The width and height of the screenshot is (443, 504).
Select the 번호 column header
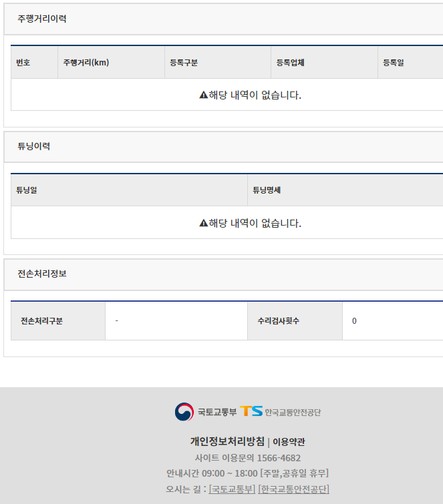pyautogui.click(x=35, y=62)
